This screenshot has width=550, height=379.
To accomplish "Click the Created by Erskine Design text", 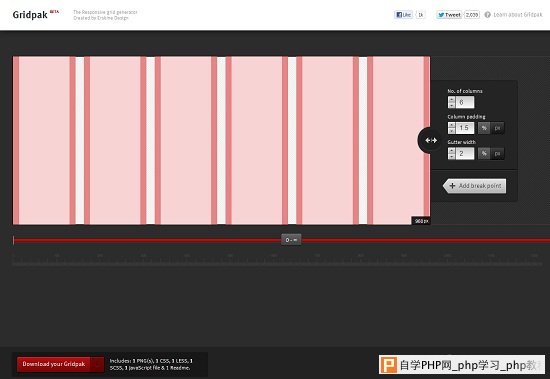I will coord(101,18).
